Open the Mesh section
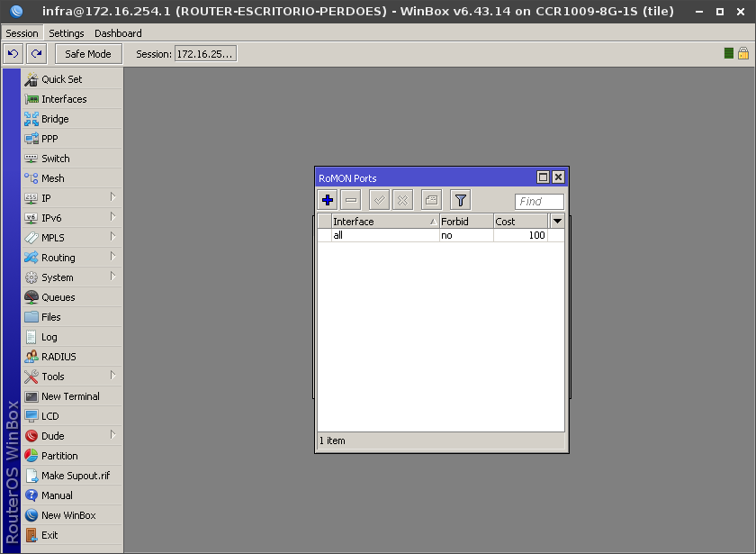The width and height of the screenshot is (756, 554). (x=72, y=178)
